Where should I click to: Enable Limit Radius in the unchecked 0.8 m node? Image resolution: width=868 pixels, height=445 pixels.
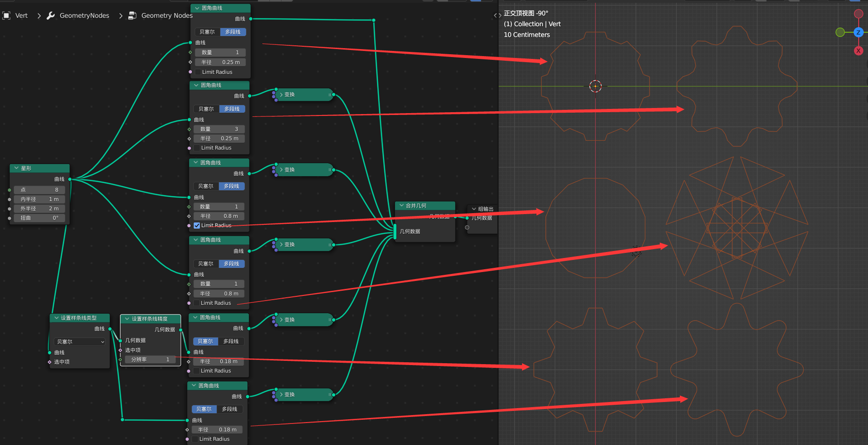click(x=196, y=303)
